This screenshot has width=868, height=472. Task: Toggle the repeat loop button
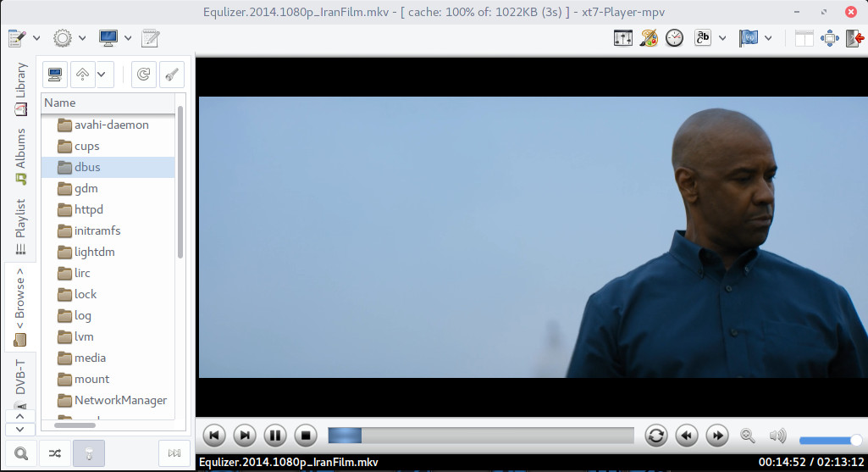click(656, 436)
